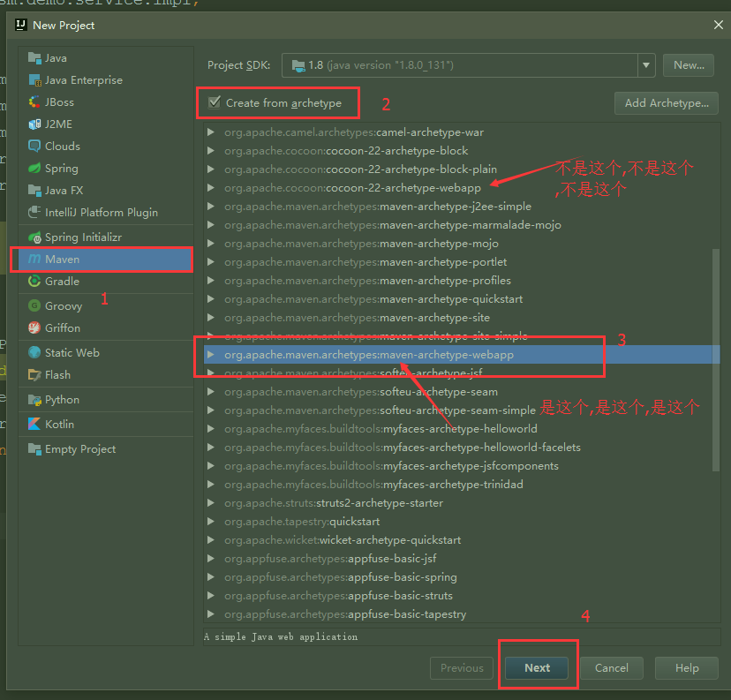Select the maven-archetype-portlet row

(462, 262)
